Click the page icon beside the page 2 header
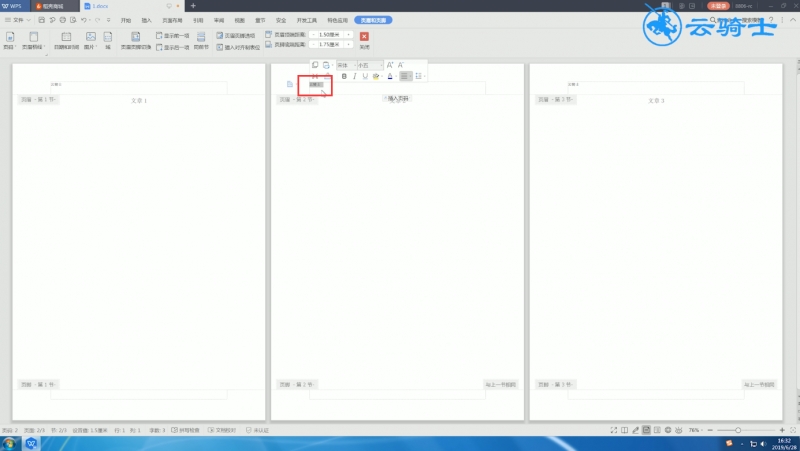Image resolution: width=800 pixels, height=451 pixels. point(290,84)
